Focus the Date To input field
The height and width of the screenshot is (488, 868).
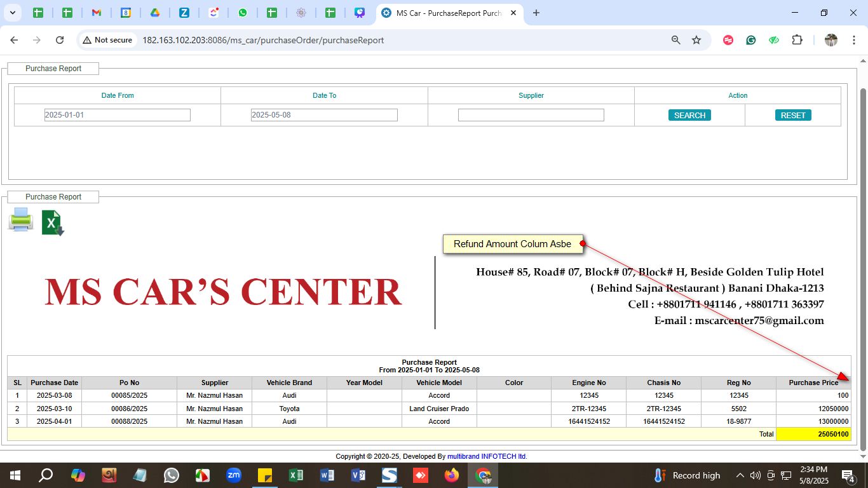point(324,115)
